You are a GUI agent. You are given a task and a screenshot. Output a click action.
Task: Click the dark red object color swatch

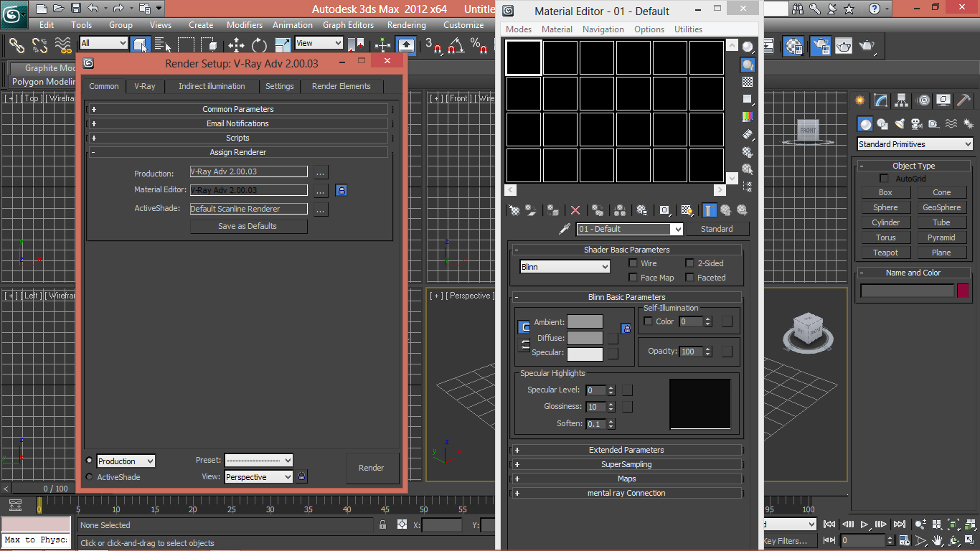(963, 290)
